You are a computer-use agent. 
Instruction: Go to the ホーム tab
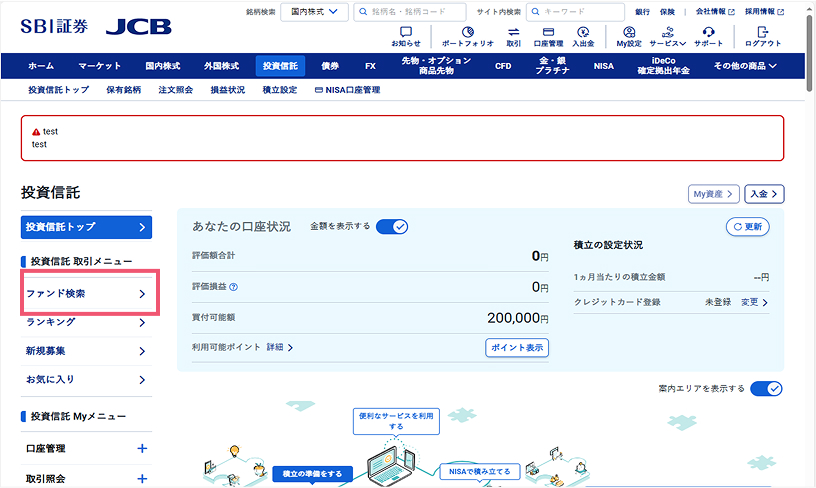click(41, 66)
